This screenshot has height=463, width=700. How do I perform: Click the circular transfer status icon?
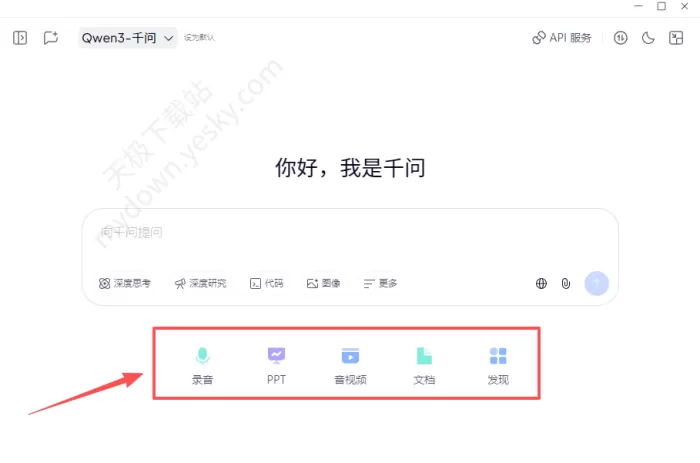620,38
